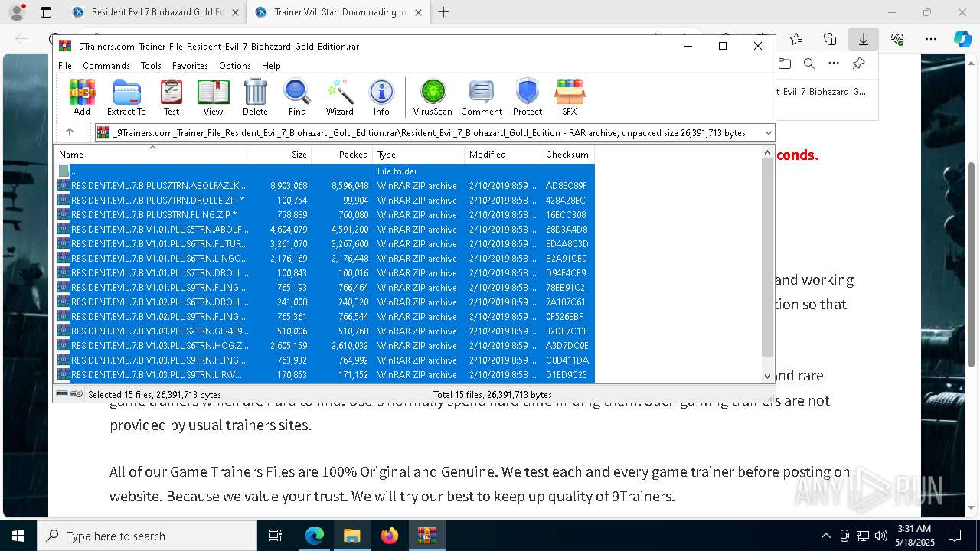Screen dimensions: 980x551
Task: Click checksum value AD8EC89F
Action: point(567,186)
